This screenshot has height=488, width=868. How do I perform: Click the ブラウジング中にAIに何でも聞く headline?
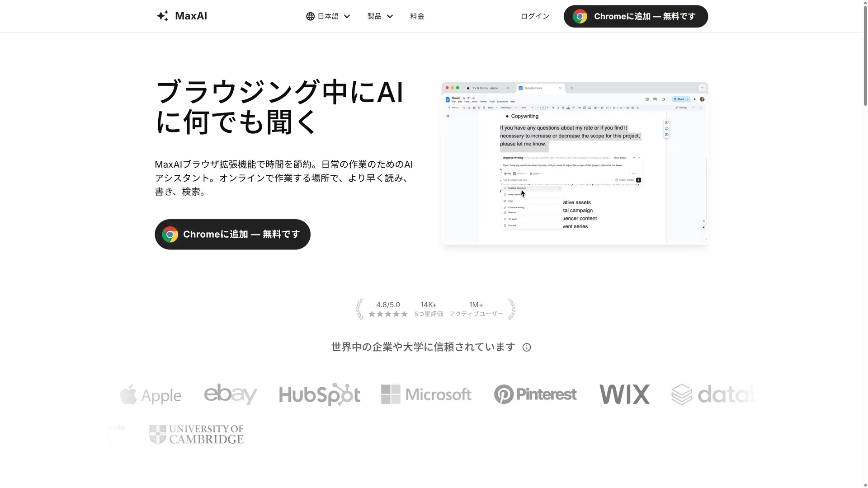(x=279, y=107)
